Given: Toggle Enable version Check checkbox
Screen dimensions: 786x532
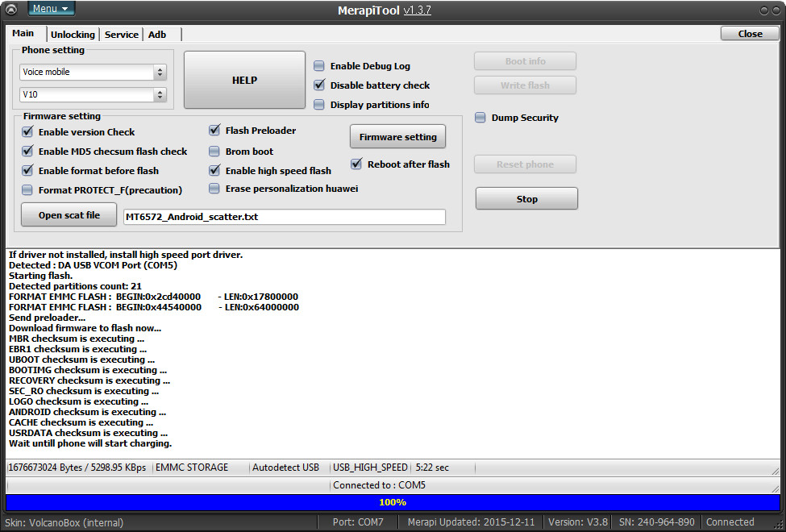Looking at the screenshot, I should pyautogui.click(x=27, y=132).
